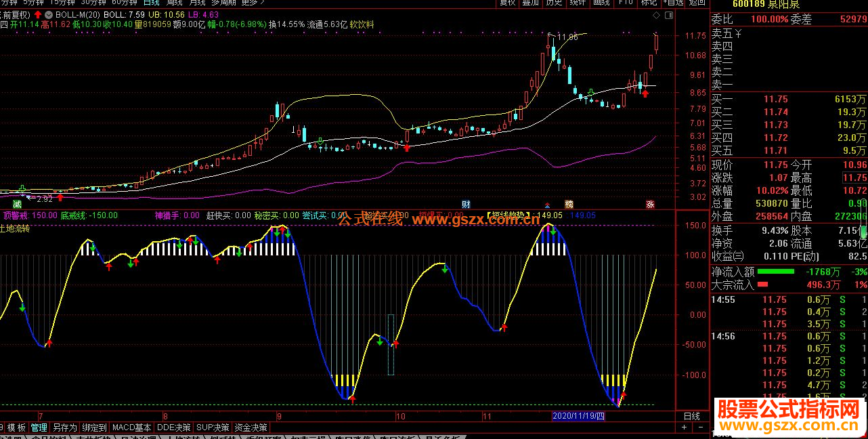Image resolution: width=868 pixels, height=439 pixels.
Task: Click the 买五 price 11.71 row
Action: (789, 150)
